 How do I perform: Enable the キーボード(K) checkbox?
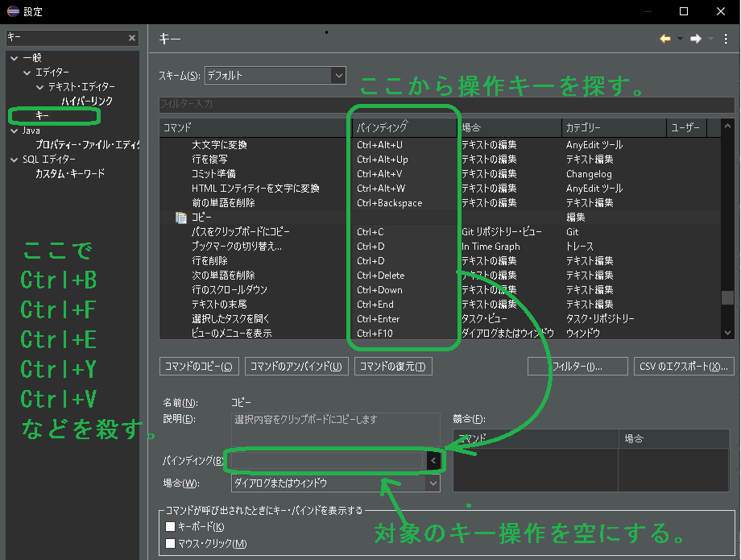[171, 526]
